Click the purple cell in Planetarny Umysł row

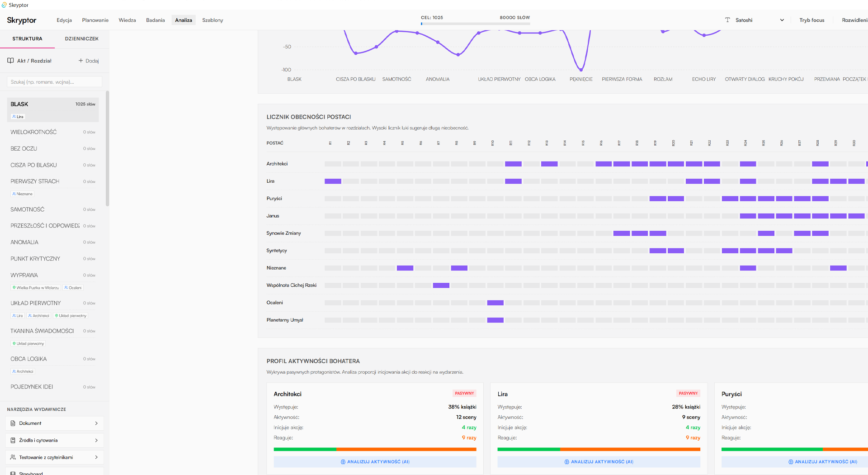click(x=495, y=320)
